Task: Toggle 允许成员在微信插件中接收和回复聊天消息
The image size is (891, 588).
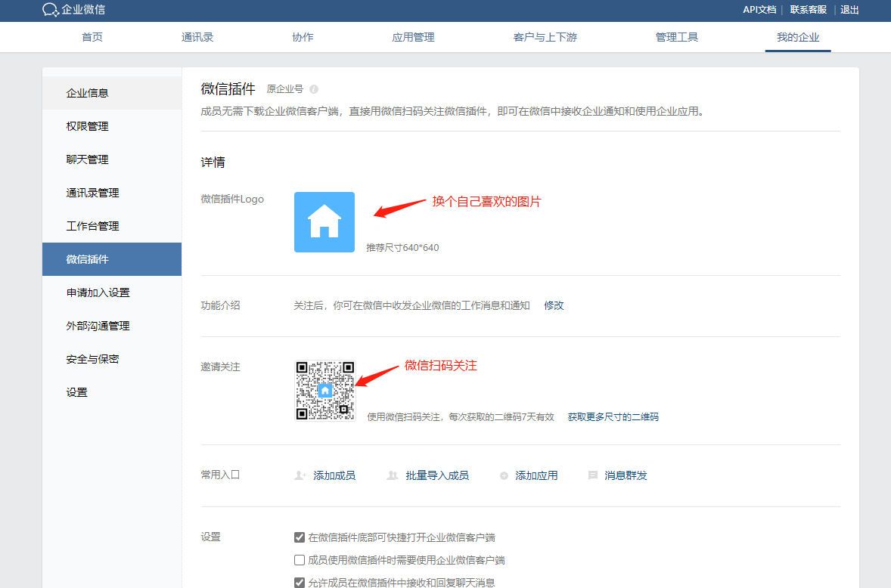Action: 298,580
